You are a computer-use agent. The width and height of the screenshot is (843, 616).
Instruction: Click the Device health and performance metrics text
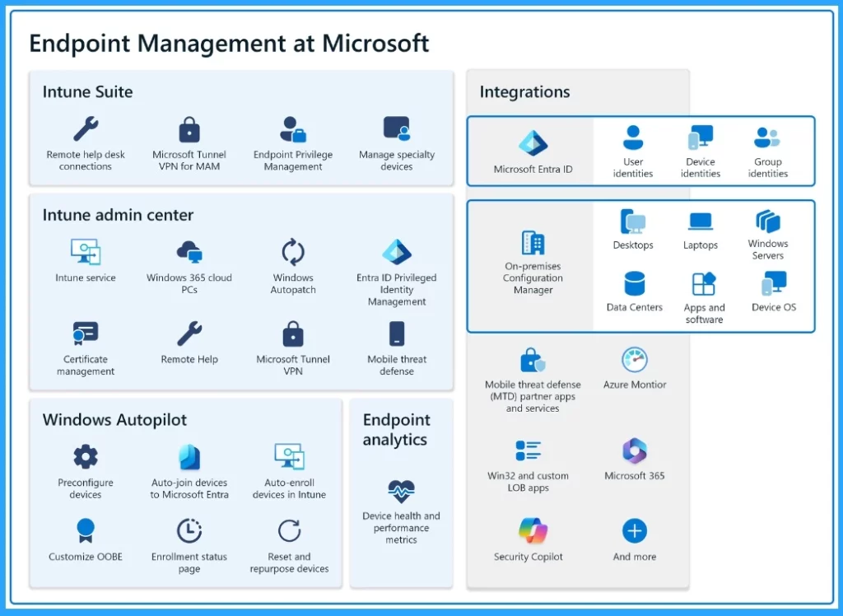pyautogui.click(x=401, y=528)
